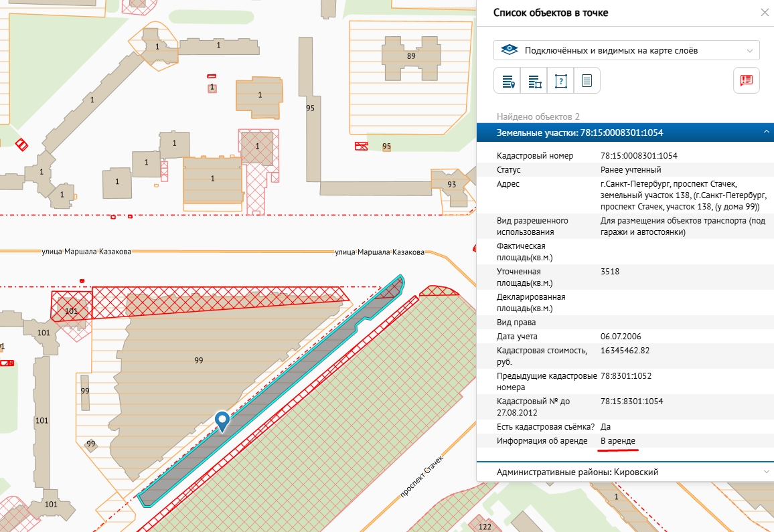Click the underlined В аренде value

618,441
